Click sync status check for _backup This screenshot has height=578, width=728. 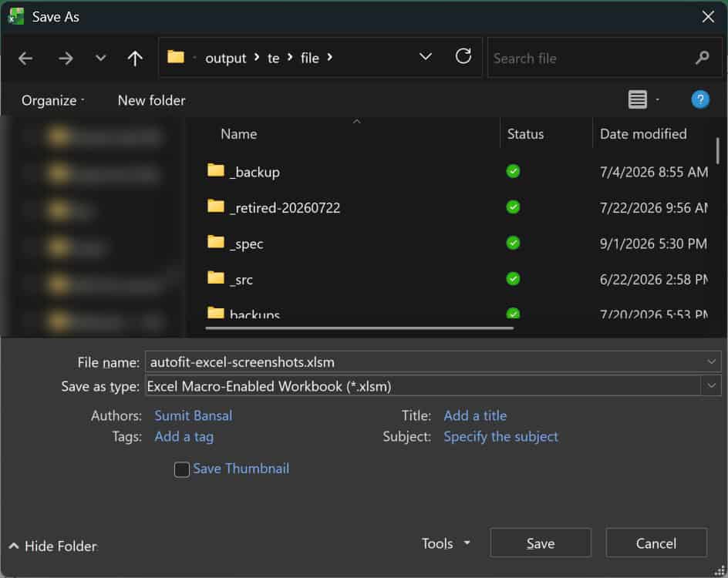(x=513, y=171)
